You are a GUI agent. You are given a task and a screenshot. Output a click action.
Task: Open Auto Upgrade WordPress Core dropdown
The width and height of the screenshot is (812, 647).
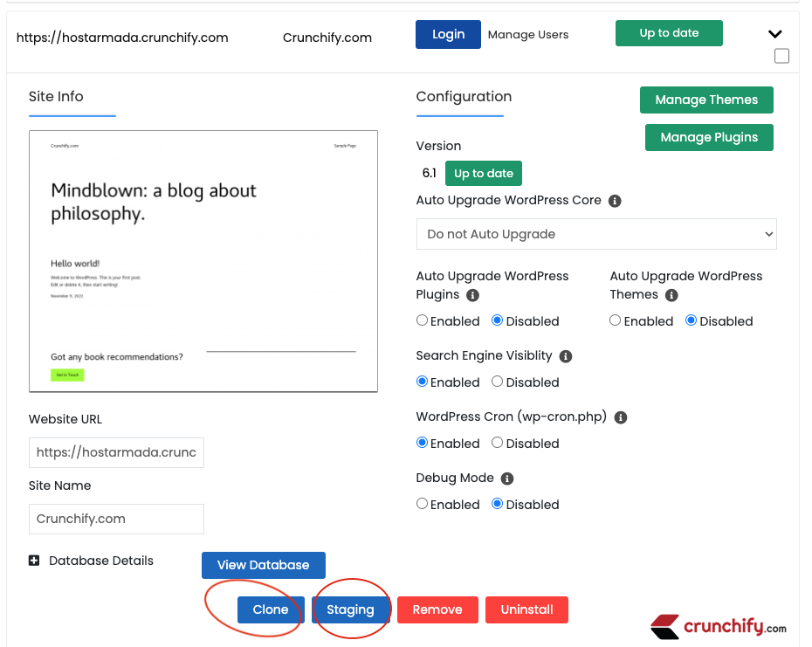pyautogui.click(x=596, y=234)
